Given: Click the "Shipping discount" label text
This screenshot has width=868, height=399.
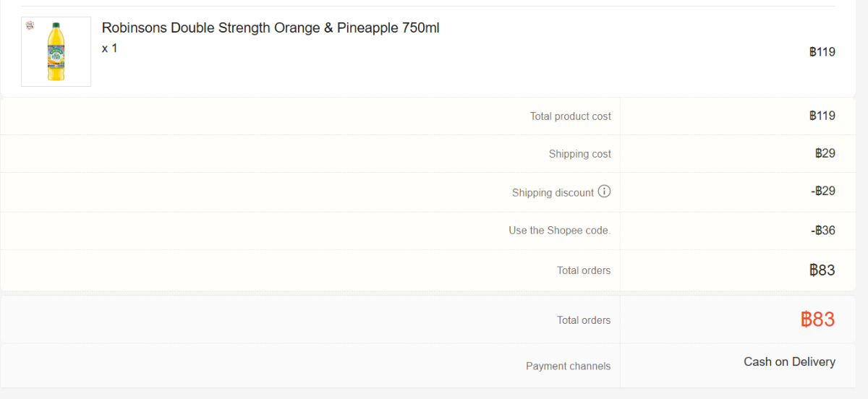Looking at the screenshot, I should (553, 193).
